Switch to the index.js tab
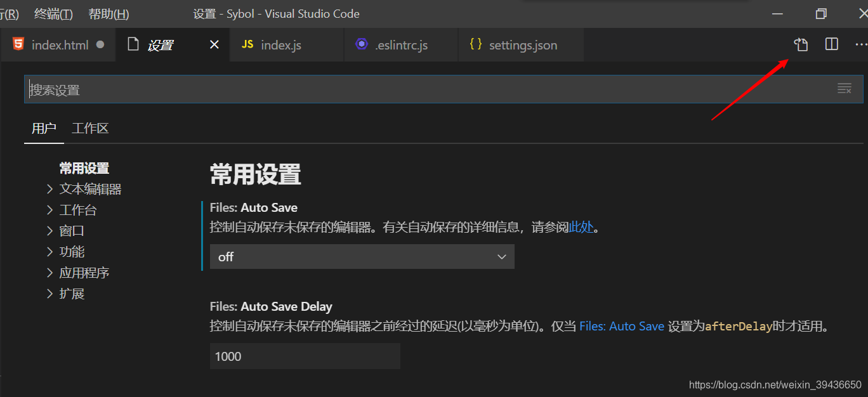Screen dimensions: 868x397 tap(287, 44)
